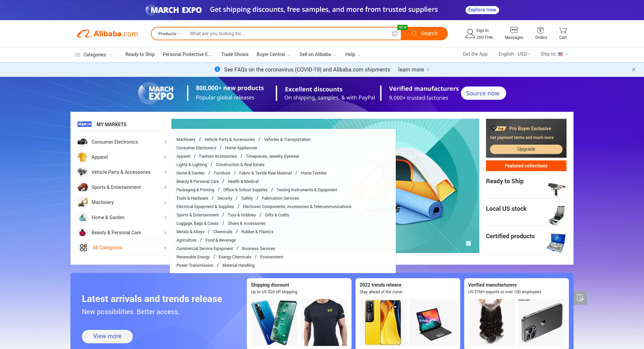The width and height of the screenshot is (644, 349).
Task: Click the Sports & Entertainment icon
Action: (83, 187)
